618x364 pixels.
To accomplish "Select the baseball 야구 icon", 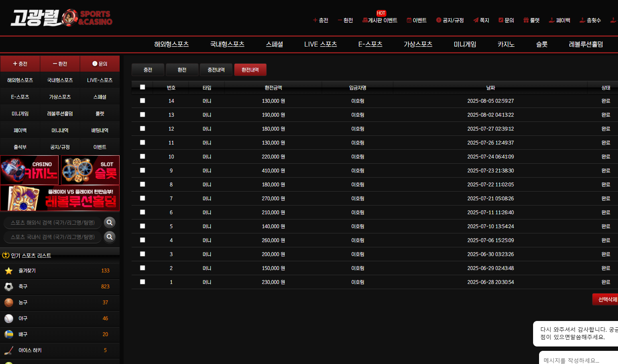I will tap(9, 318).
